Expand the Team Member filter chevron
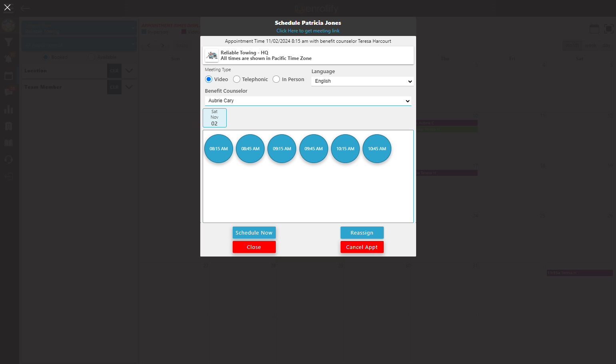The height and width of the screenshot is (364, 616). pyautogui.click(x=129, y=87)
